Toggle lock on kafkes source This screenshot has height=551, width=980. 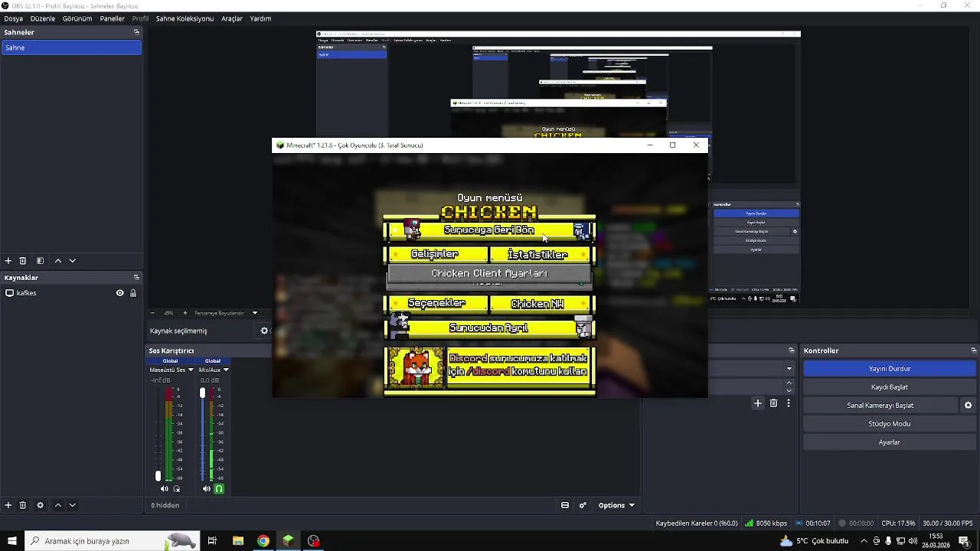(133, 293)
